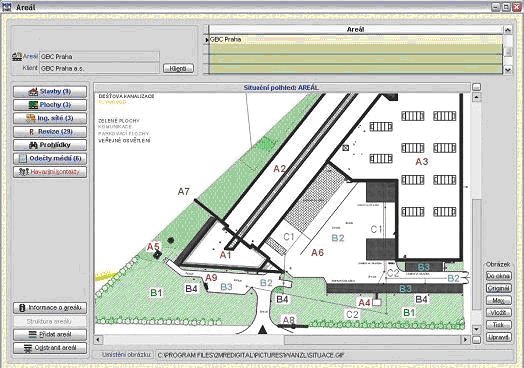Image resolution: width=524 pixels, height=368 pixels.
Task: Click the Originál image size button
Action: coord(498,288)
